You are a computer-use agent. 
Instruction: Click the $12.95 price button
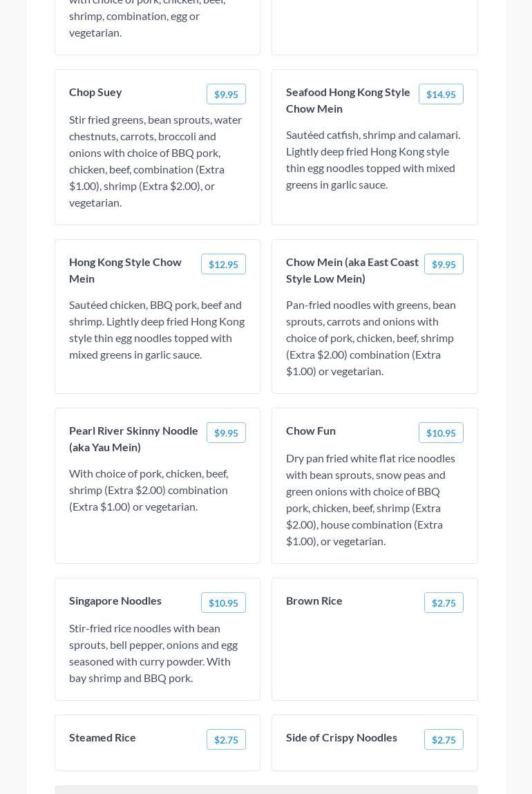click(223, 265)
